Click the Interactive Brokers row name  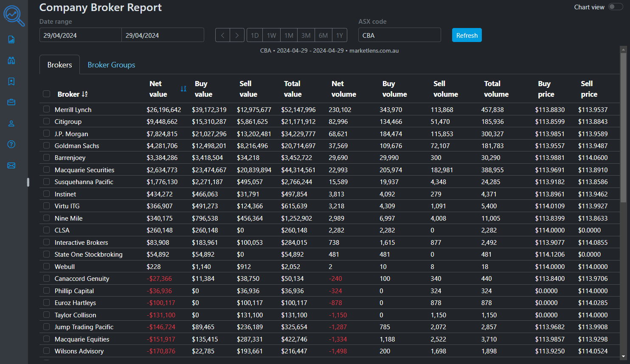click(81, 242)
